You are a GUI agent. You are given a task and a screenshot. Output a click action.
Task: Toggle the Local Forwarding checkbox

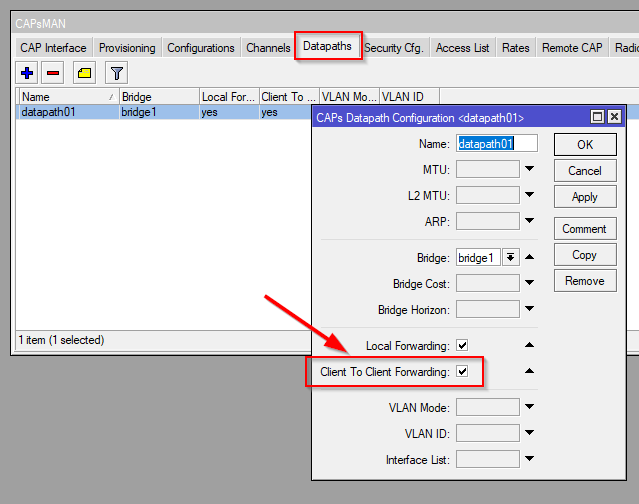click(462, 346)
